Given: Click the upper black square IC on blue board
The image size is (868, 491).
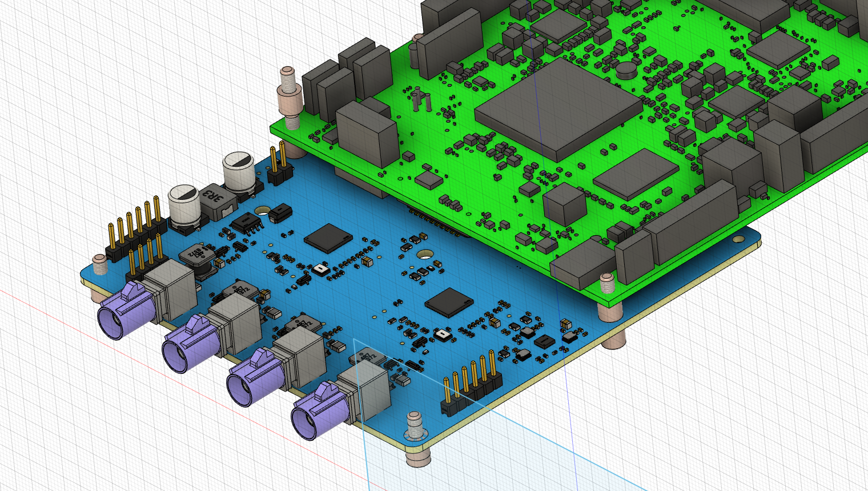Looking at the screenshot, I should click(x=328, y=238).
